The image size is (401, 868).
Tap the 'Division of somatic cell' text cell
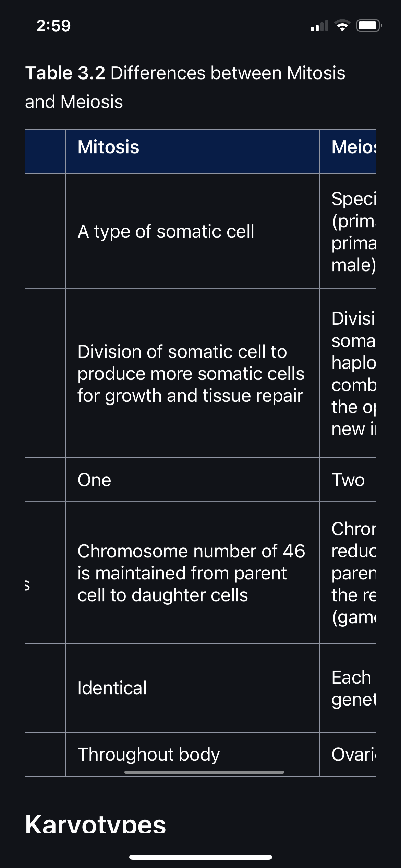click(x=192, y=373)
